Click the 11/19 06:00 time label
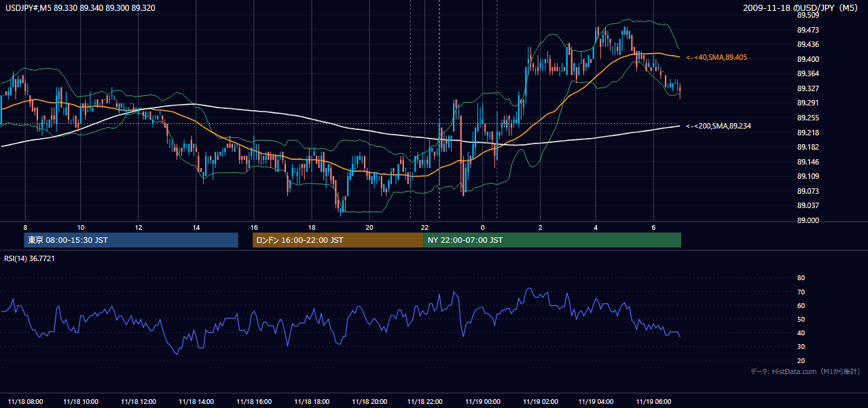The height and width of the screenshot is (408, 868). click(653, 402)
